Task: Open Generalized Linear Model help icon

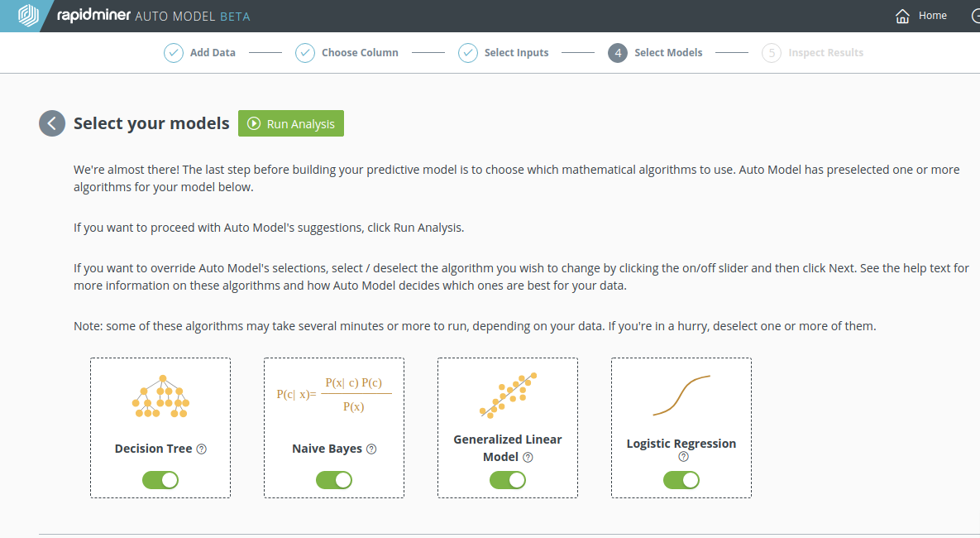Action: (528, 457)
